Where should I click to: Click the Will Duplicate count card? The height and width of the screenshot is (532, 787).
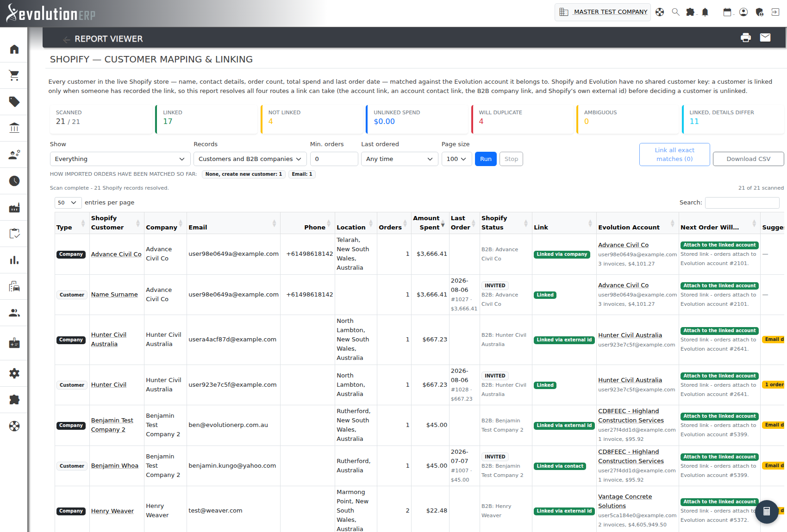(x=522, y=119)
